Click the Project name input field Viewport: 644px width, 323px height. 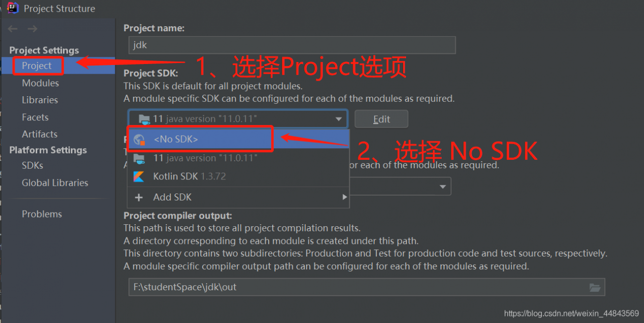pos(292,45)
